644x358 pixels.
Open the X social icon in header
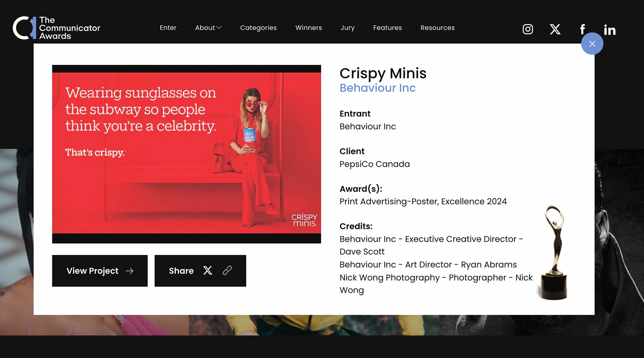(x=555, y=29)
